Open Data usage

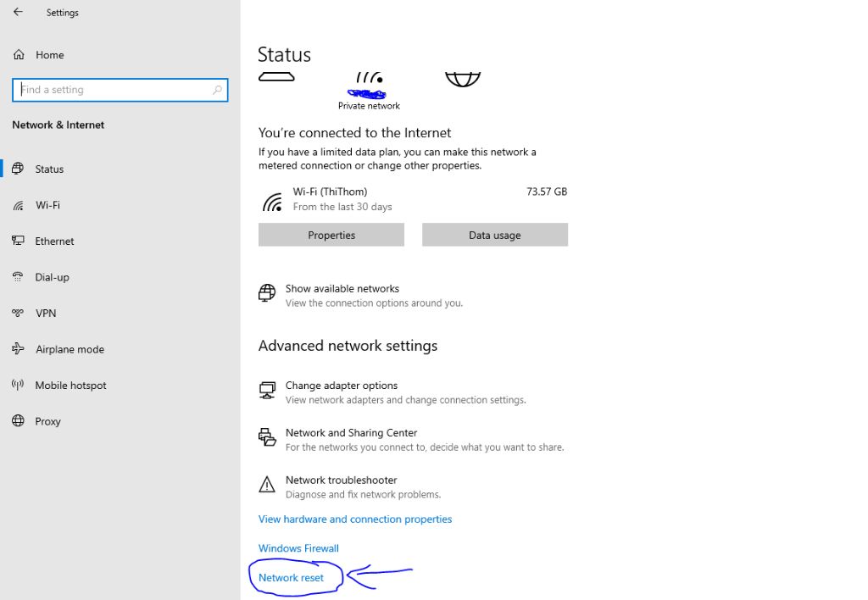pos(495,235)
